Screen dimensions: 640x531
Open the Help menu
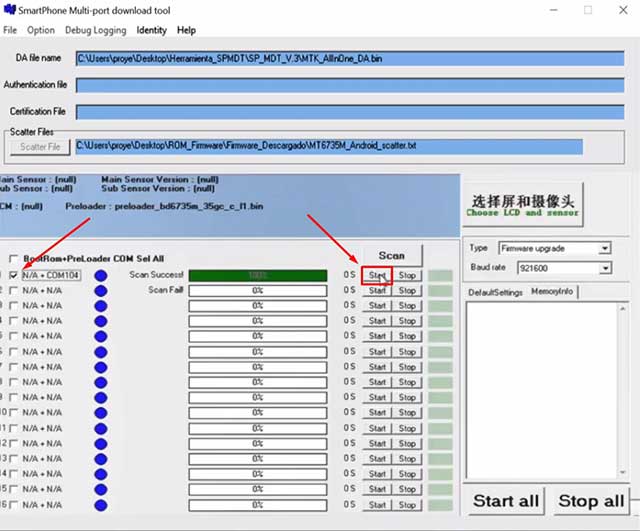coord(186,30)
